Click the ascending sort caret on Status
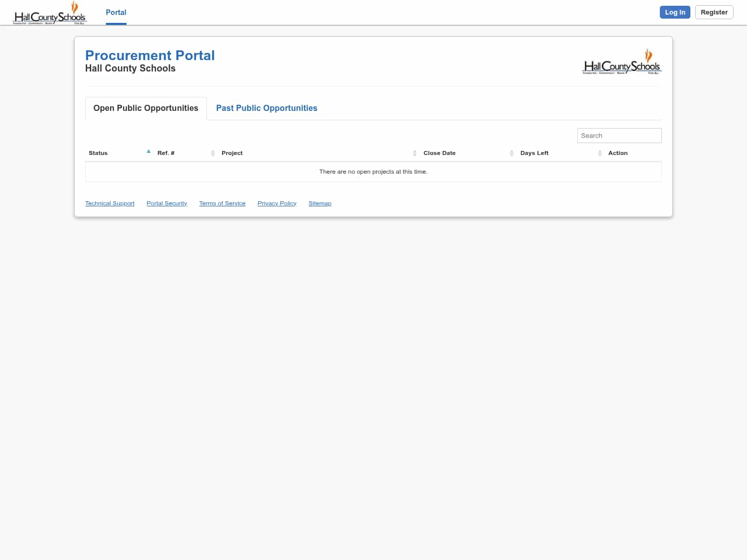747x560 pixels. coord(149,151)
